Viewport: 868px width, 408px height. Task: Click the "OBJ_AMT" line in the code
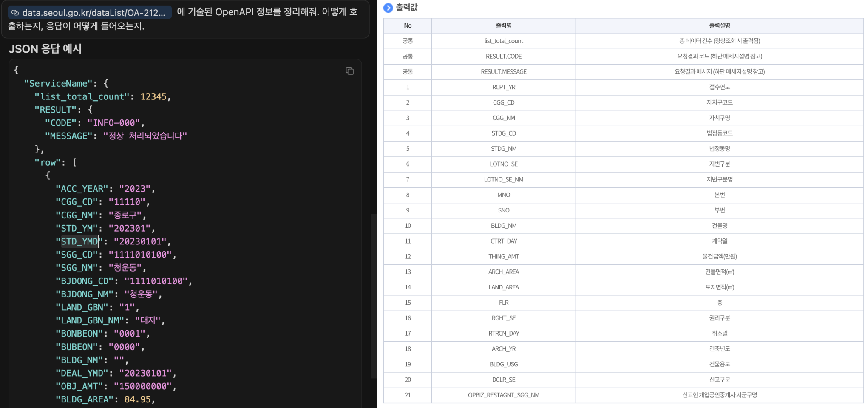coord(79,386)
